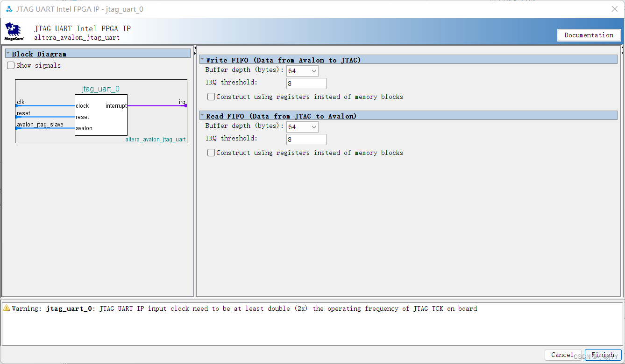Select the jtag_uart_0 block in diagram
The width and height of the screenshot is (625, 364).
tap(101, 115)
